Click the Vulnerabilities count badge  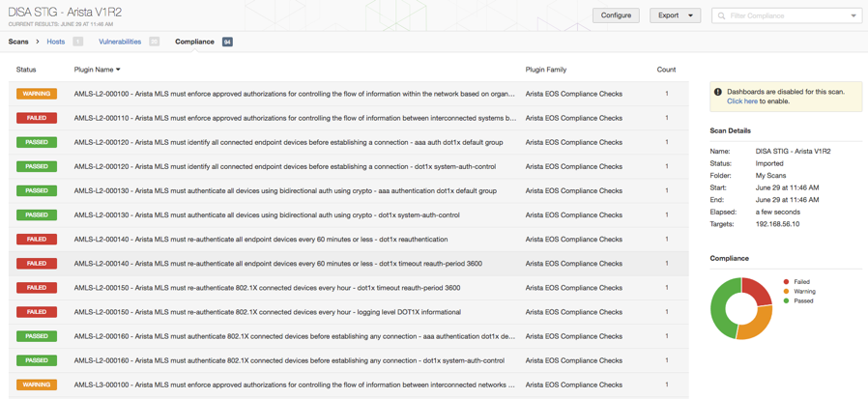tap(155, 42)
